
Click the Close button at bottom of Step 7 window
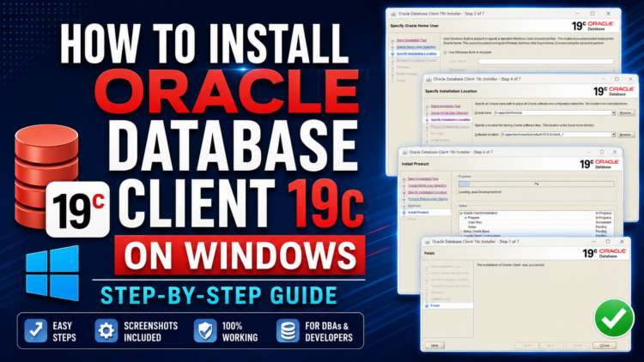[605, 346]
